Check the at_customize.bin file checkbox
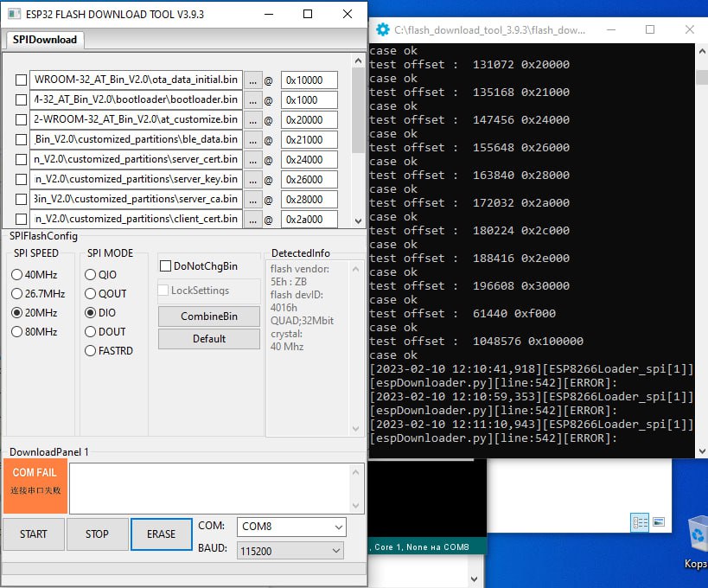The image size is (708, 588). click(x=22, y=119)
